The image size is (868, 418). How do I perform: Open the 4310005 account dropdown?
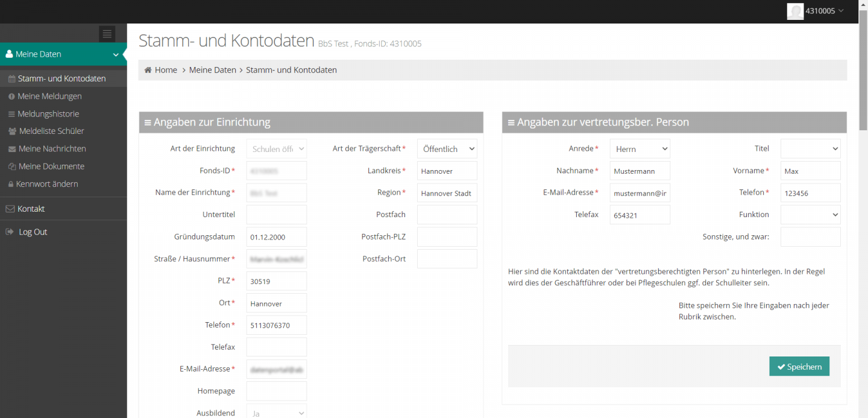click(825, 11)
